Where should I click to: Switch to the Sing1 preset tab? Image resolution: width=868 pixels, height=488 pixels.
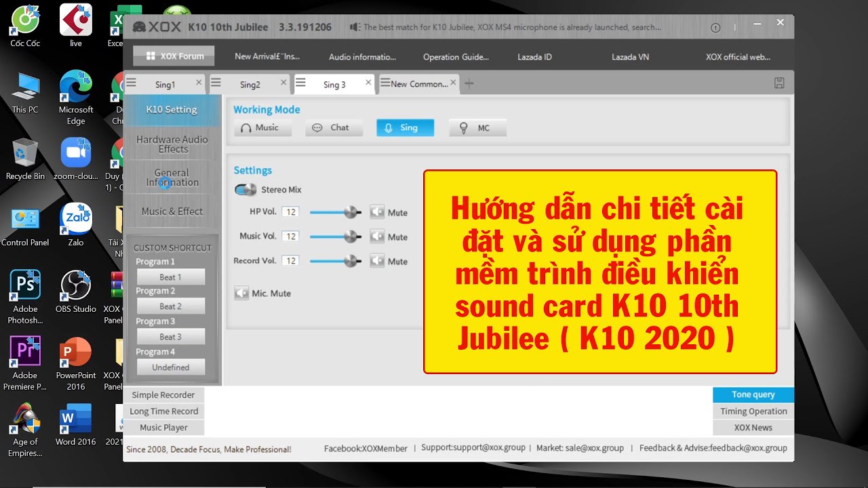pos(165,84)
